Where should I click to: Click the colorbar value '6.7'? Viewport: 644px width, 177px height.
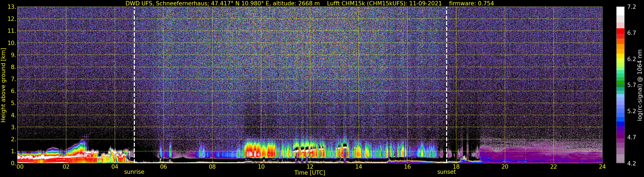632,33
